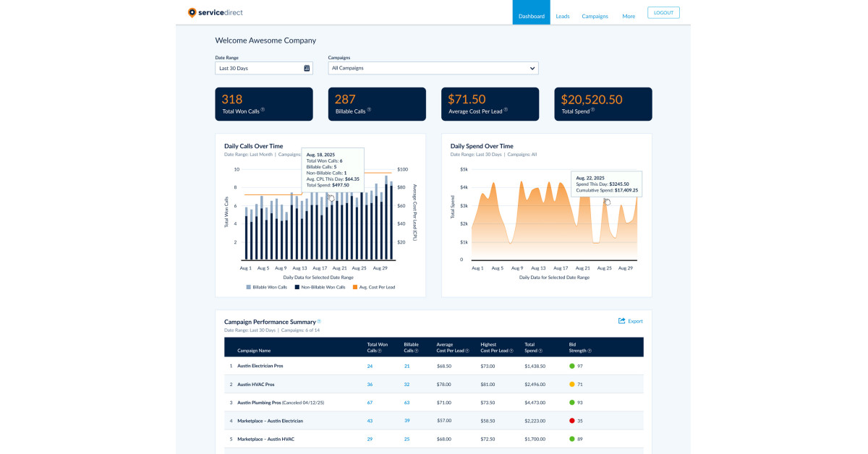Screen dimensions: 868x454
Task: Click the info icon beside Total Spend stat
Action: point(593,111)
